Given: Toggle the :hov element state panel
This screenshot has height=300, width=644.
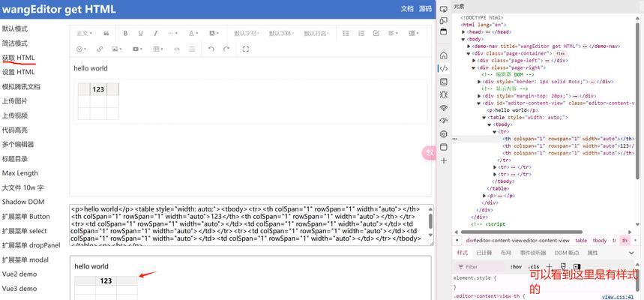Looking at the screenshot, I should point(516,267).
